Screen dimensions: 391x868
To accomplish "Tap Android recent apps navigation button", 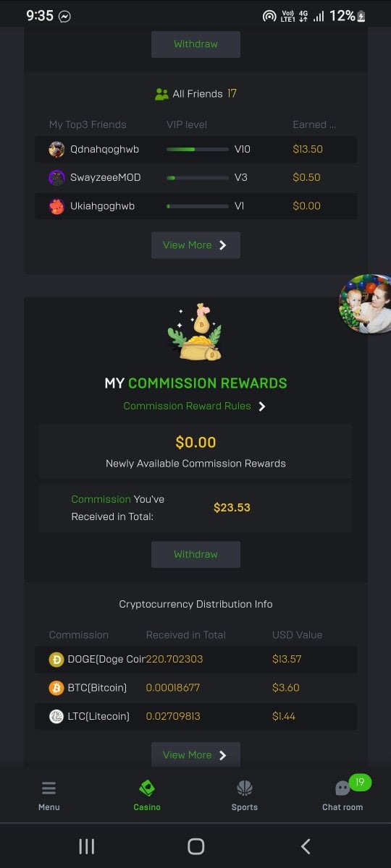I will tap(86, 846).
